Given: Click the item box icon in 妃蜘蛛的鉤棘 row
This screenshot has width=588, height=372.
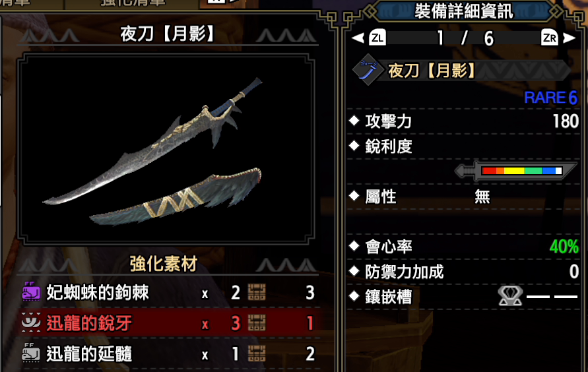Looking at the screenshot, I should 257,292.
